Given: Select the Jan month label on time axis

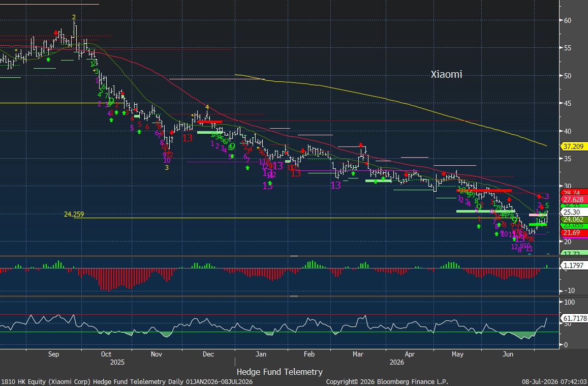Looking at the screenshot, I should 261,354.
